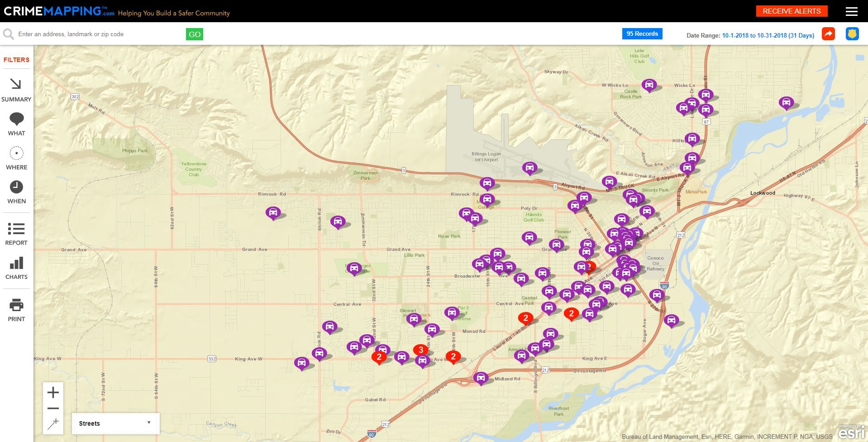The width and height of the screenshot is (868, 442).
Task: Click the vehicle marker on Par 3 Golf Course
Action: pos(452,313)
